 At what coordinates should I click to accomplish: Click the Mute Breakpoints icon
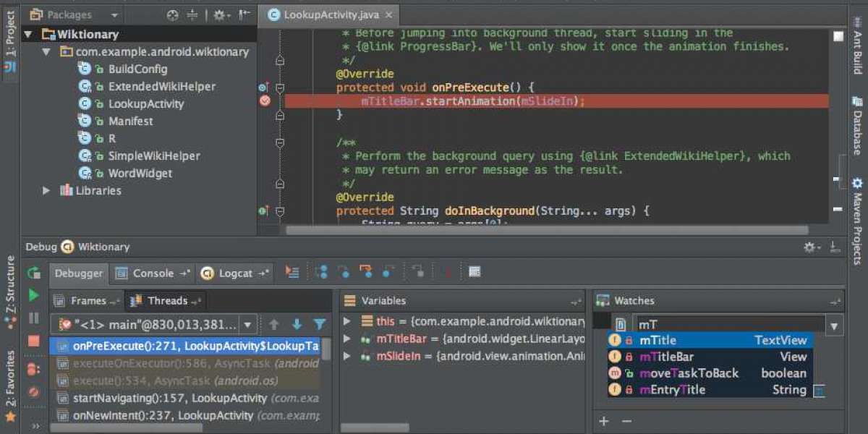pyautogui.click(x=33, y=392)
